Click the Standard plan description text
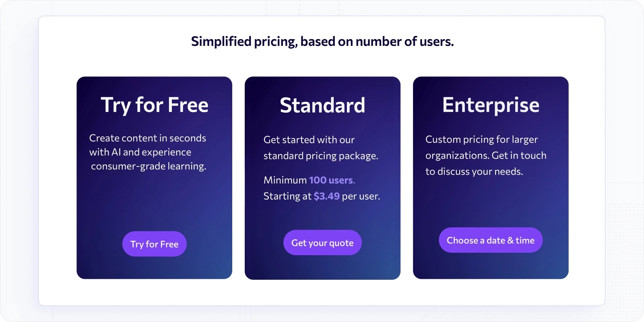This screenshot has height=322, width=644. click(x=321, y=148)
